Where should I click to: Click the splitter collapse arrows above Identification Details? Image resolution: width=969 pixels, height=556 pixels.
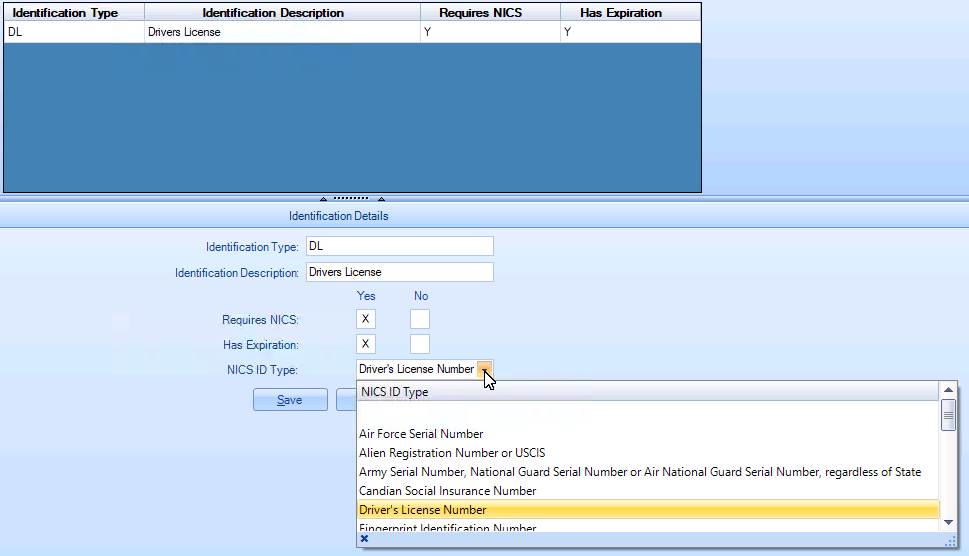tap(351, 198)
